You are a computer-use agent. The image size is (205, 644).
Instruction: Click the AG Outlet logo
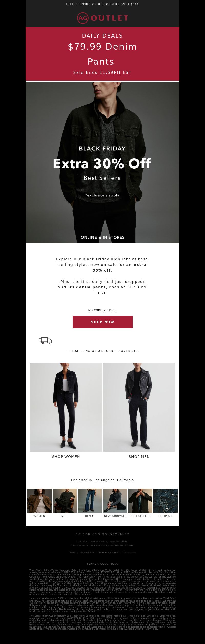pos(102,18)
